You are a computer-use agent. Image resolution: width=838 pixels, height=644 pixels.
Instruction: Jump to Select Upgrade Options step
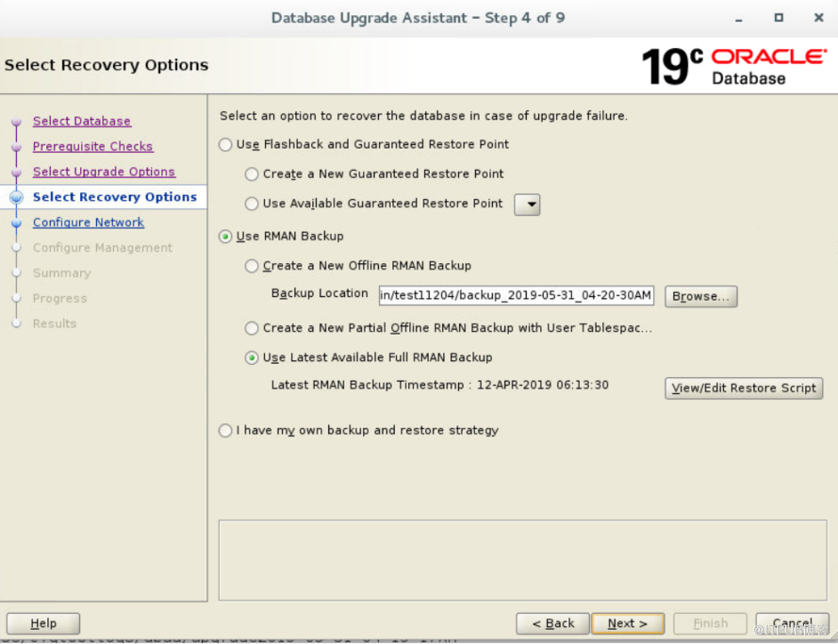click(104, 173)
